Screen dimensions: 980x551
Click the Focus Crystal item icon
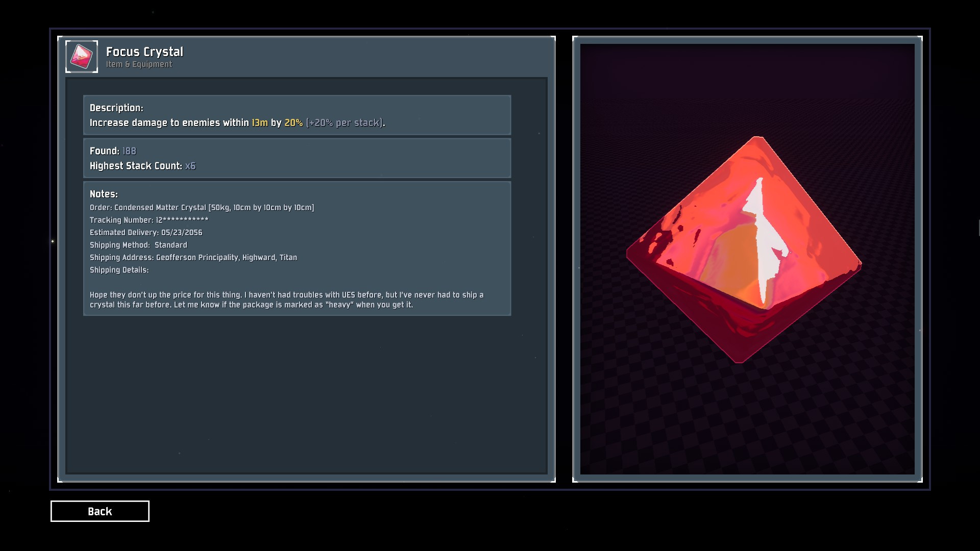point(82,57)
